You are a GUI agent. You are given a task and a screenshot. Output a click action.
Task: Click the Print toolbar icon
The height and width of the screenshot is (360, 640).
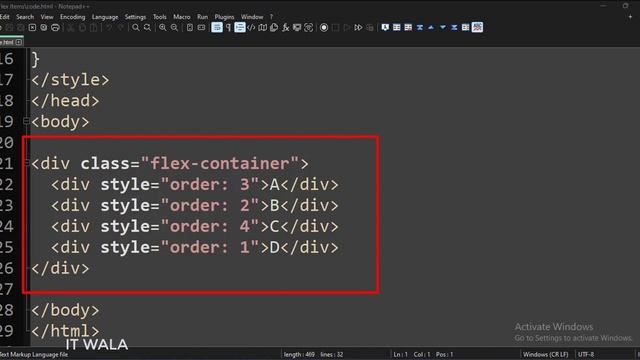55,27
